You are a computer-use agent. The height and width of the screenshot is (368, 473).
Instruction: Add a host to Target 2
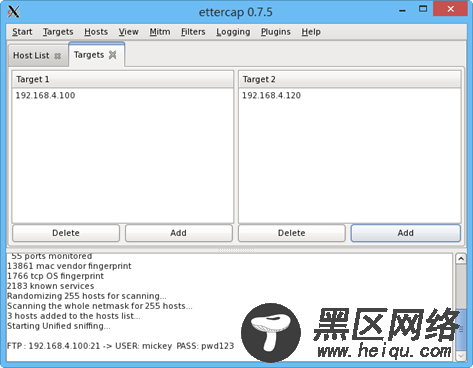(x=406, y=233)
